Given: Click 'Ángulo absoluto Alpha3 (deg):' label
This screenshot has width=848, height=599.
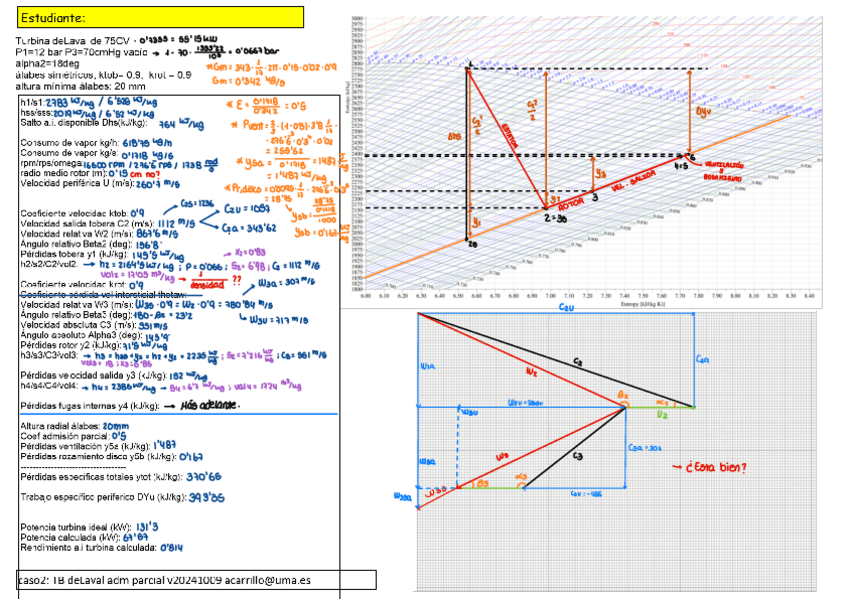Looking at the screenshot, I should click(x=81, y=335).
